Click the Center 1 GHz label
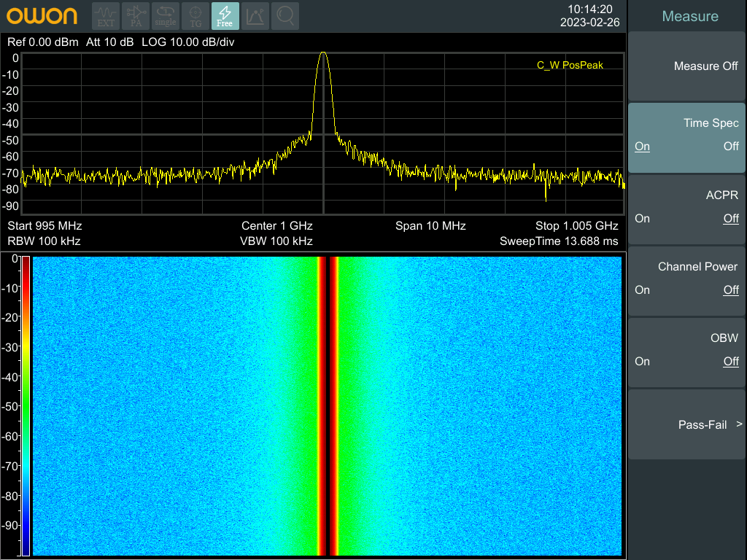The width and height of the screenshot is (747, 560). (276, 226)
